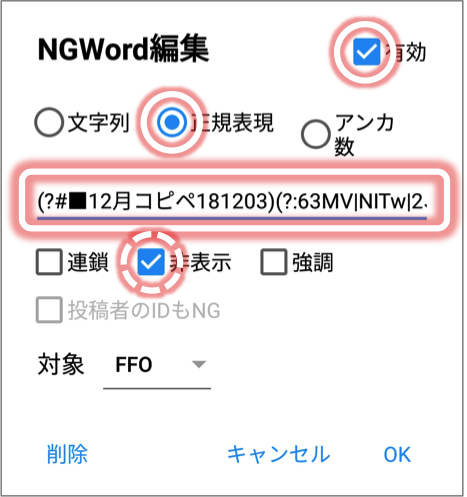Select the 正規表現 radio button

(x=172, y=122)
